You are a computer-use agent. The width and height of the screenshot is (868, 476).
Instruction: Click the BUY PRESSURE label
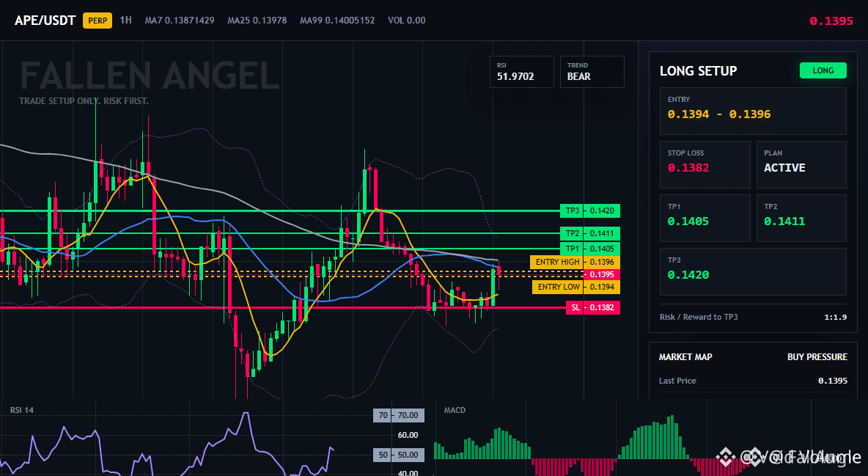[817, 357]
